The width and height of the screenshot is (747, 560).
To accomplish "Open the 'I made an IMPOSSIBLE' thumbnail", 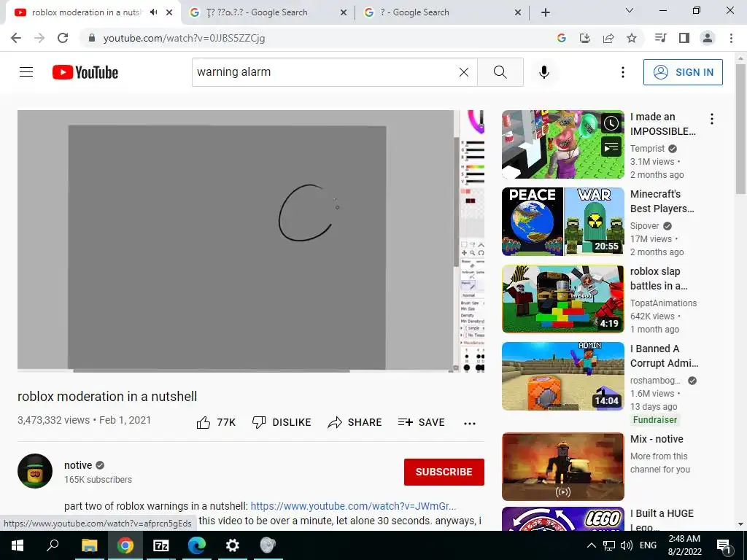I will pos(562,144).
